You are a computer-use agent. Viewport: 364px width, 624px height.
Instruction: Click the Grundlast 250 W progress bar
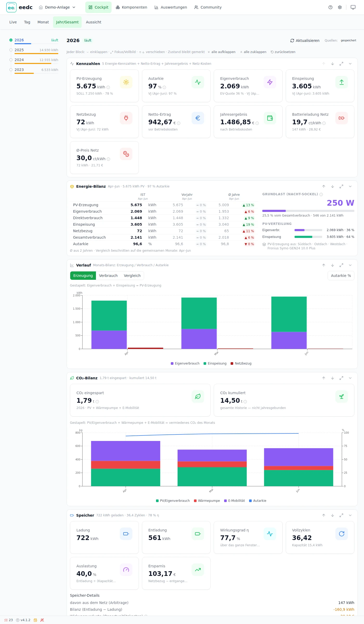pos(308,211)
